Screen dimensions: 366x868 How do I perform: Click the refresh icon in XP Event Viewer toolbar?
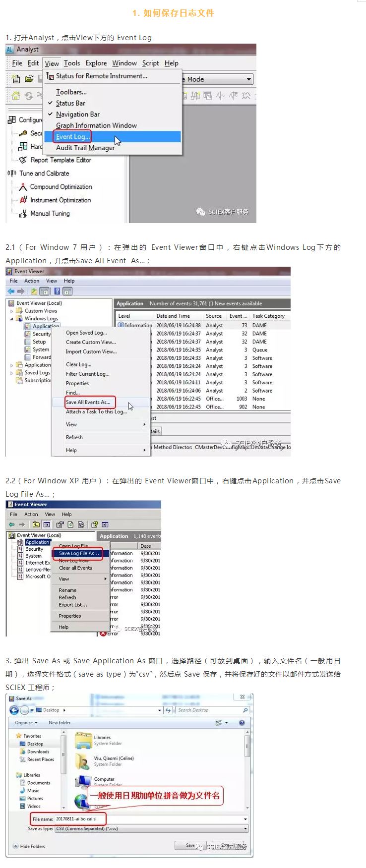(x=70, y=524)
